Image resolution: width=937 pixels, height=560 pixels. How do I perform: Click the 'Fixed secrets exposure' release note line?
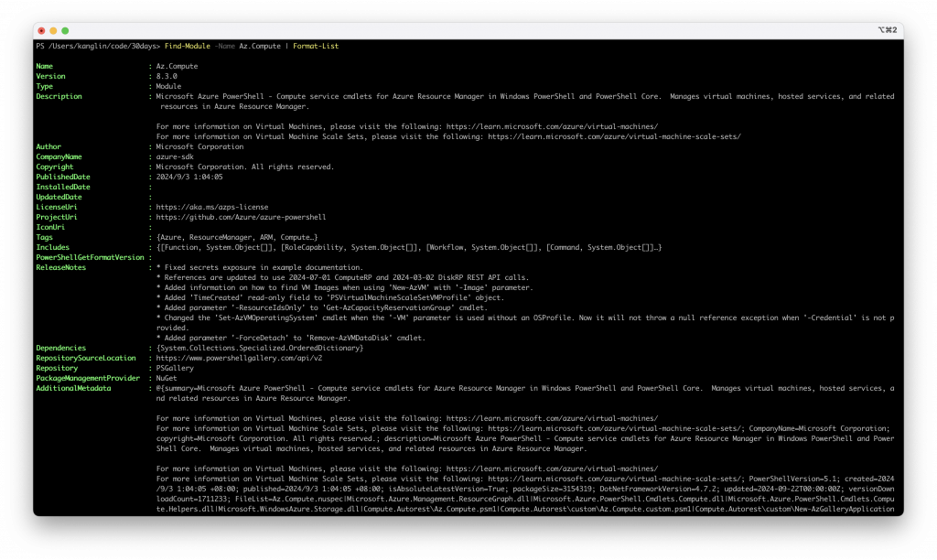pos(259,268)
